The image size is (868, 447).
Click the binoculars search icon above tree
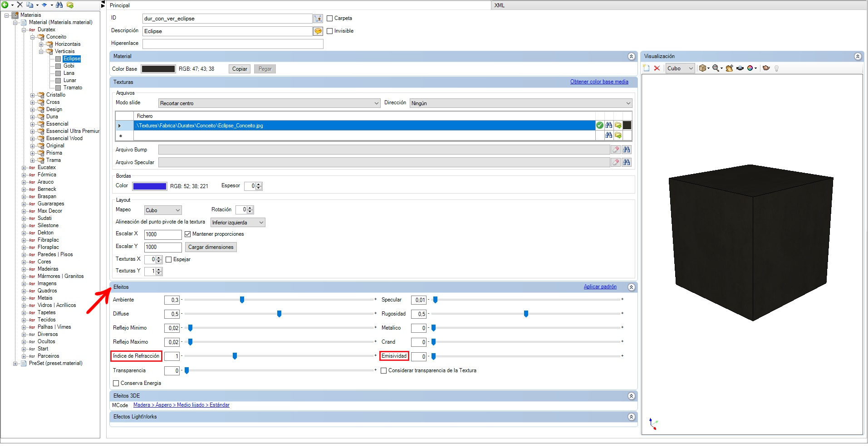[x=59, y=5]
